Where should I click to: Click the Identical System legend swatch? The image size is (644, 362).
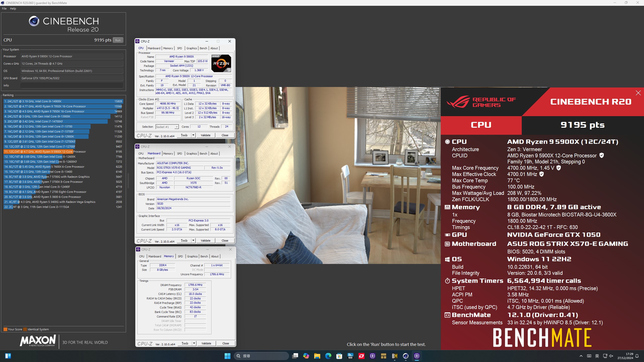[x=25, y=329]
